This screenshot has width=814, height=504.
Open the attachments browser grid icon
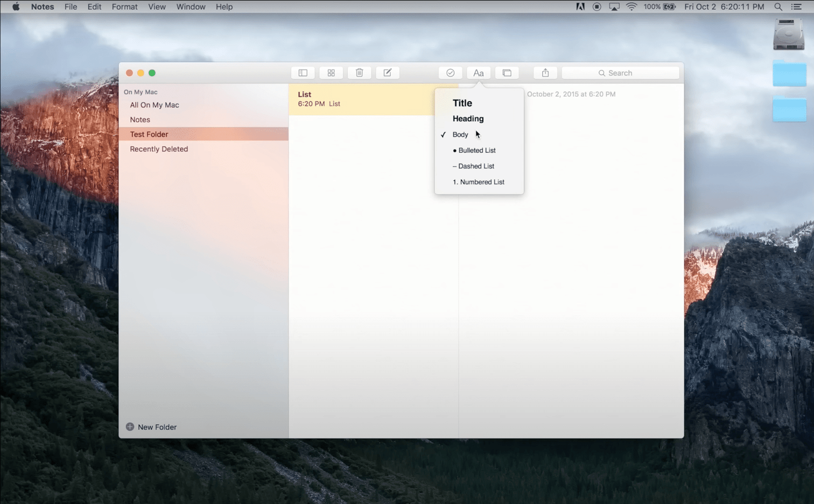pos(331,73)
